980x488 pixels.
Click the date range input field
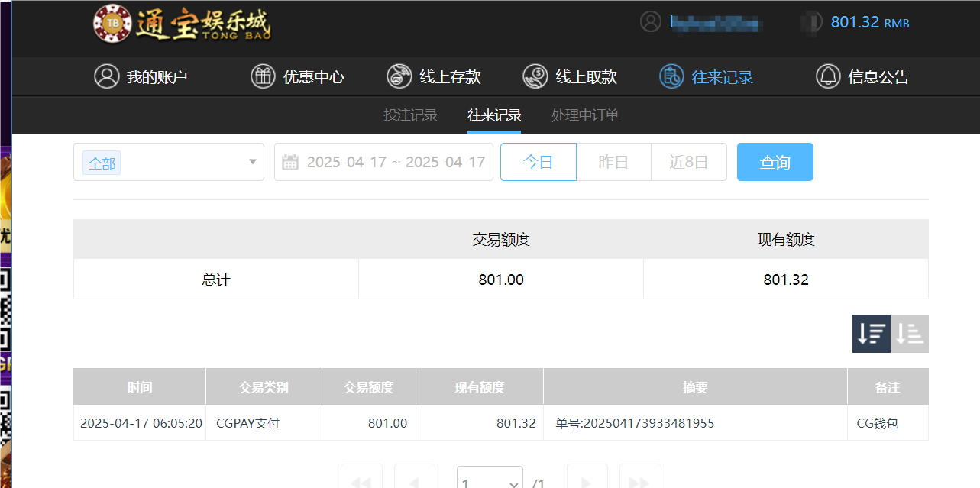coord(395,162)
